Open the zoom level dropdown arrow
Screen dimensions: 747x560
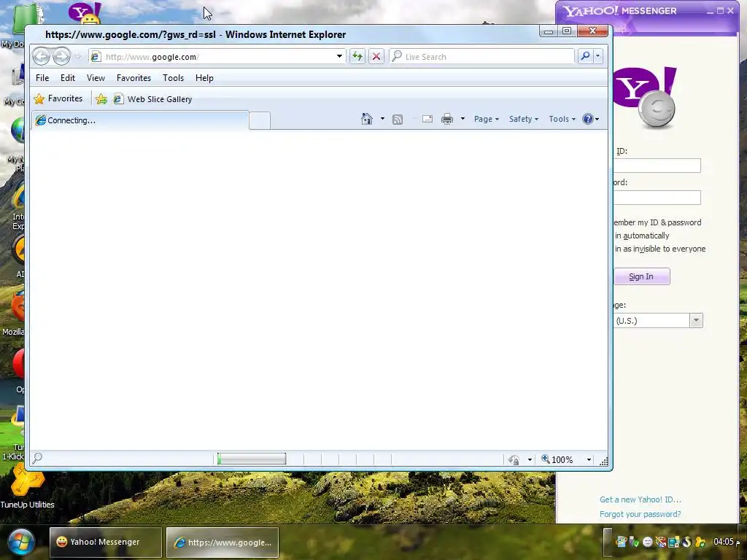(x=589, y=459)
